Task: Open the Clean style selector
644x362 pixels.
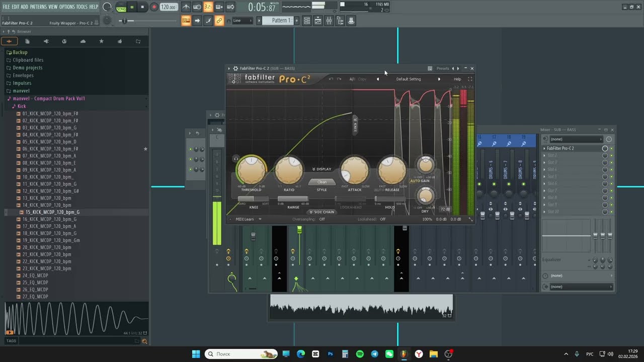Action: click(322, 182)
